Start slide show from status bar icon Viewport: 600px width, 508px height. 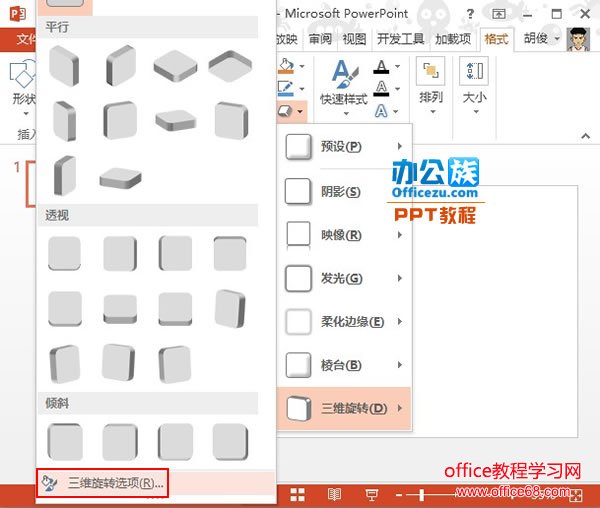(372, 495)
